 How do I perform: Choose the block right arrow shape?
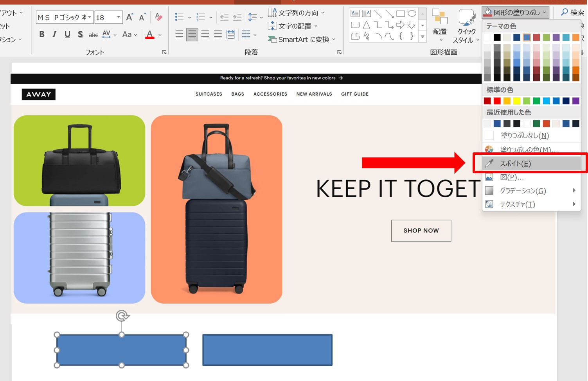tap(401, 25)
